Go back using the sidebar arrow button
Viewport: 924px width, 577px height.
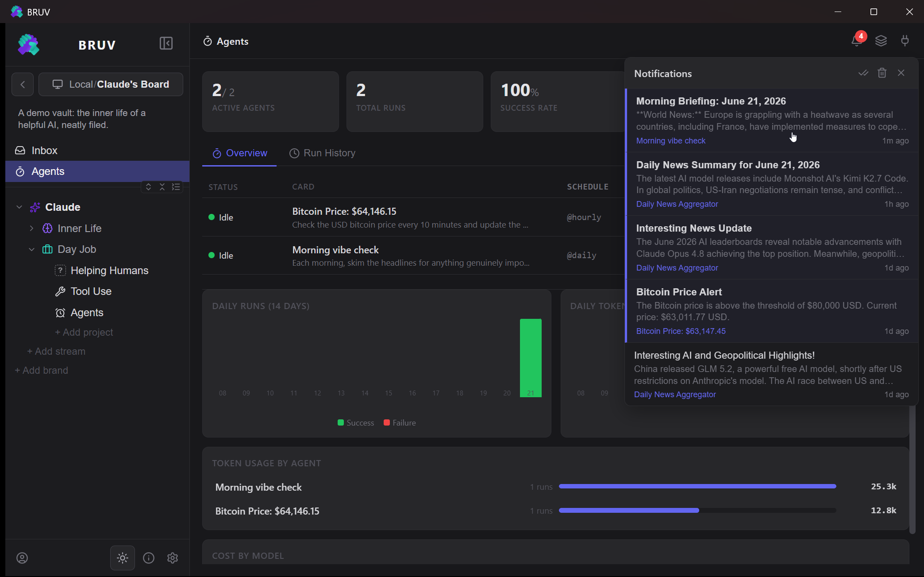(23, 84)
